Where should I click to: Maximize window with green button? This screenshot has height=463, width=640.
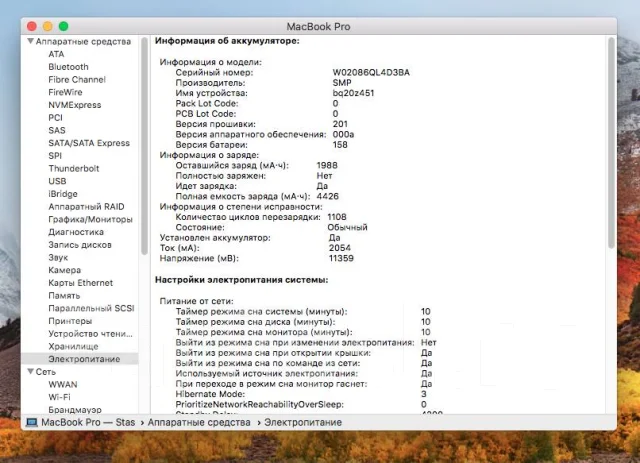coord(63,27)
